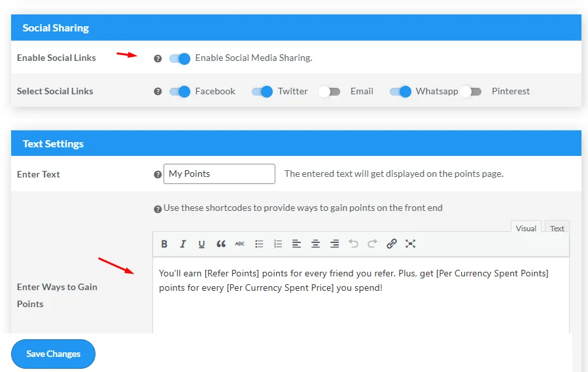Open help icon next to shortcodes hint

tap(158, 209)
